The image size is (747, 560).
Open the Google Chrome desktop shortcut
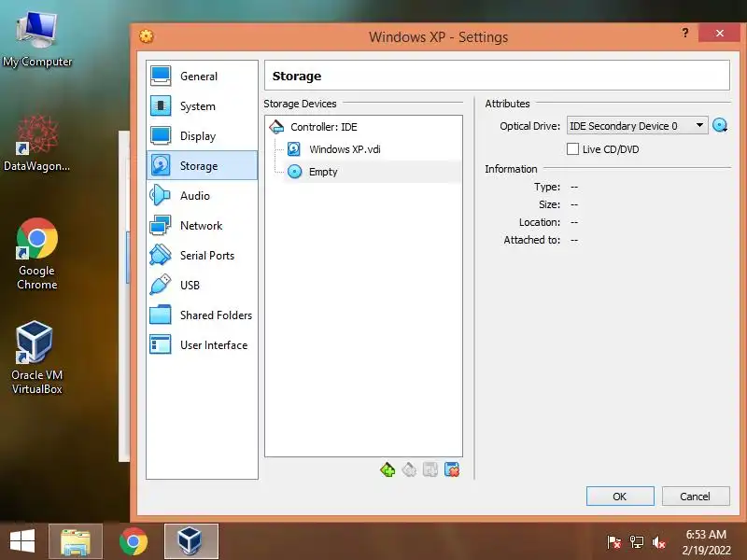pos(37,253)
